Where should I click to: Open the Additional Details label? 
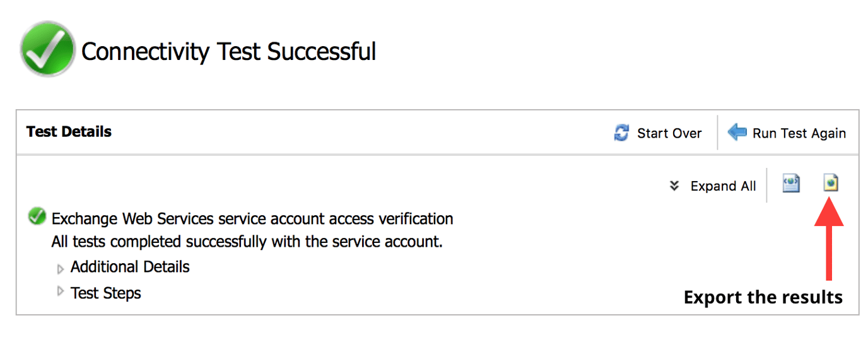[x=130, y=267]
